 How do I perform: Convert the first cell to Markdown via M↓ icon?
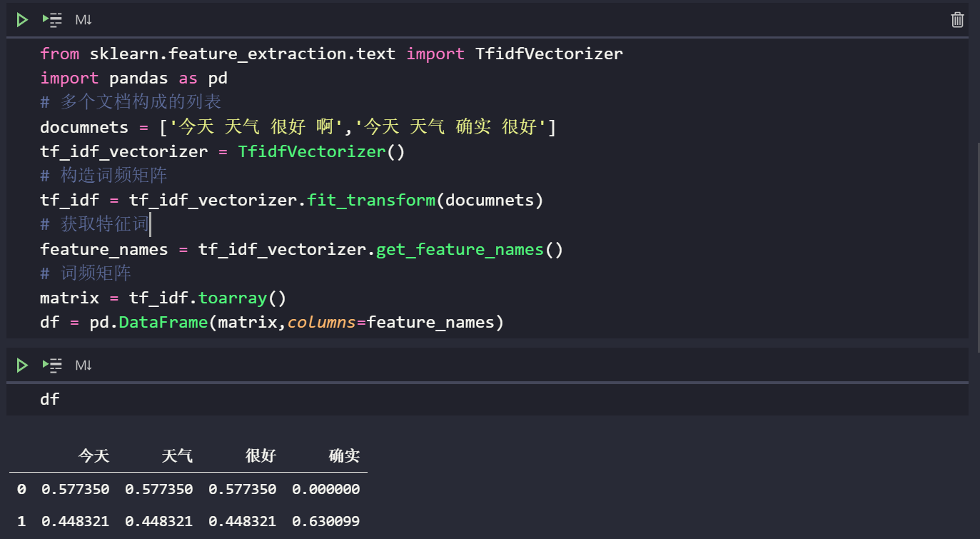(83, 19)
